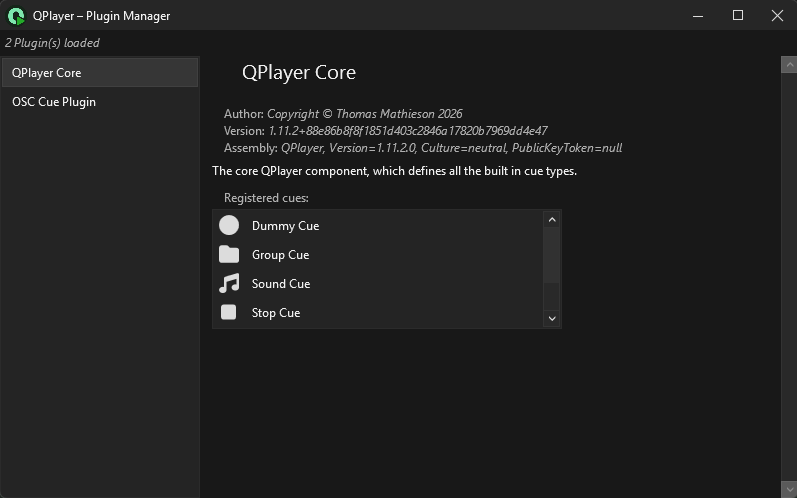This screenshot has width=797, height=498.
Task: Click the Sound Cue music note icon
Action: (x=229, y=284)
